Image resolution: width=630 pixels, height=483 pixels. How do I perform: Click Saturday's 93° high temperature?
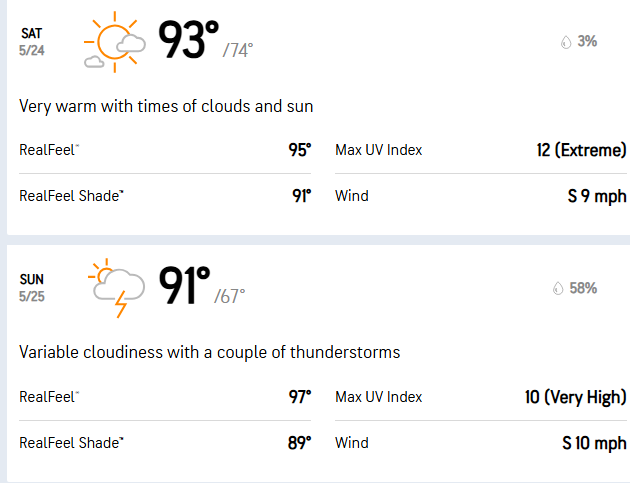pyautogui.click(x=189, y=41)
